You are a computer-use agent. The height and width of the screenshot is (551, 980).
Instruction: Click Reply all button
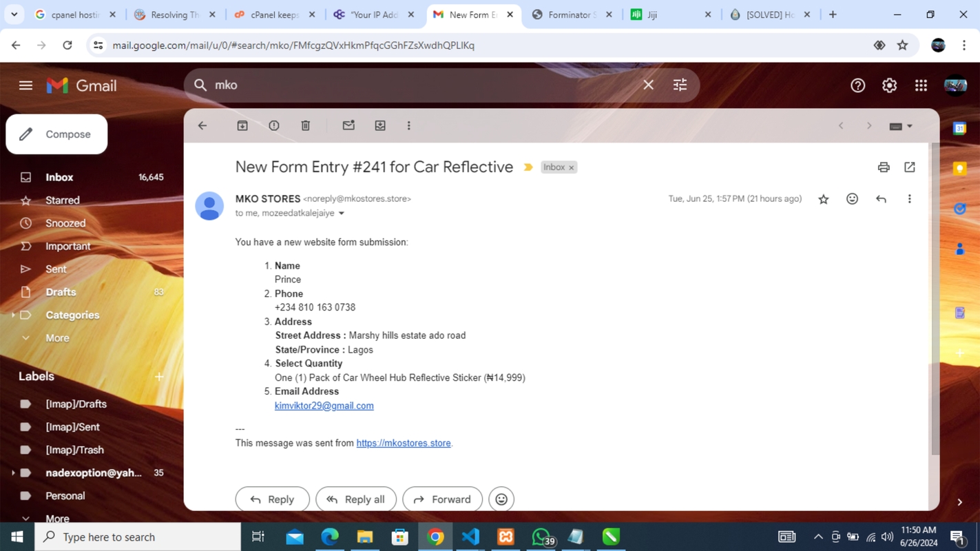tap(356, 499)
